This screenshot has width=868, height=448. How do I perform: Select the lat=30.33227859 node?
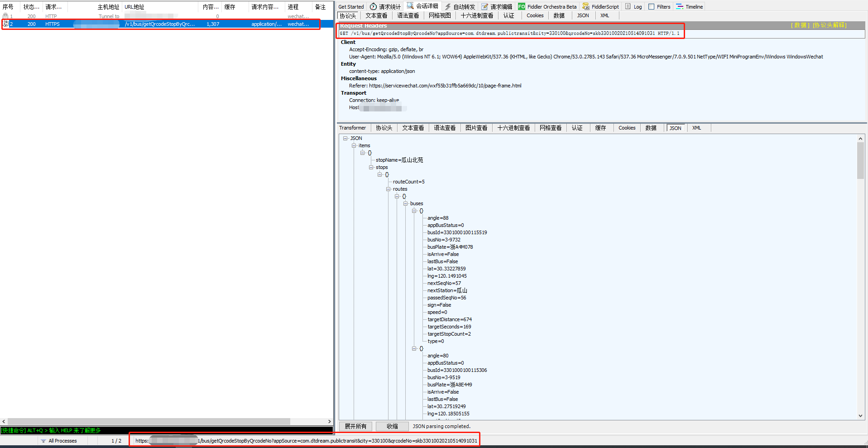446,269
